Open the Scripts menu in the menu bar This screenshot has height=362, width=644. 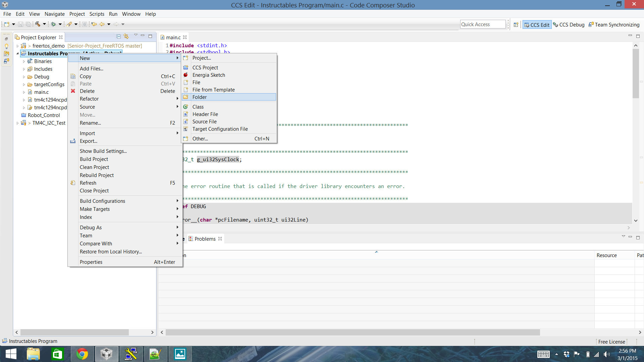coord(97,14)
